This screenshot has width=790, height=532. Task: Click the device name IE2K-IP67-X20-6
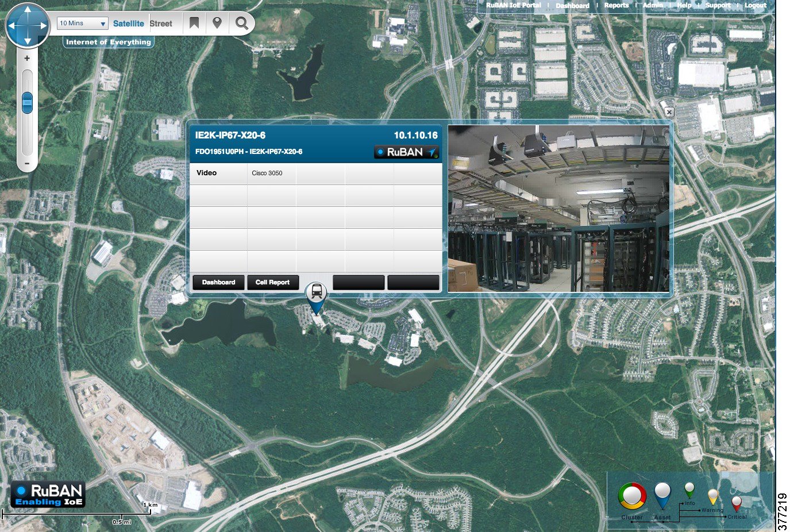pyautogui.click(x=230, y=136)
